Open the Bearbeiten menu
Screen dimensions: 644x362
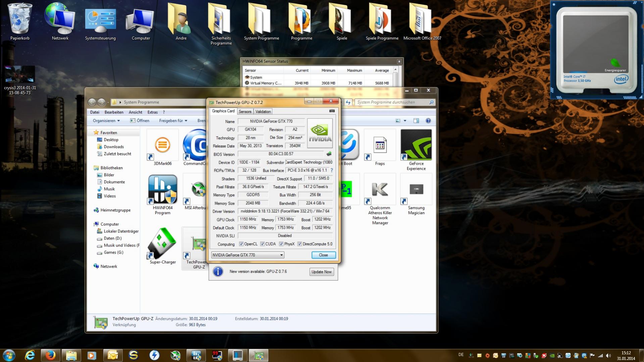click(114, 112)
